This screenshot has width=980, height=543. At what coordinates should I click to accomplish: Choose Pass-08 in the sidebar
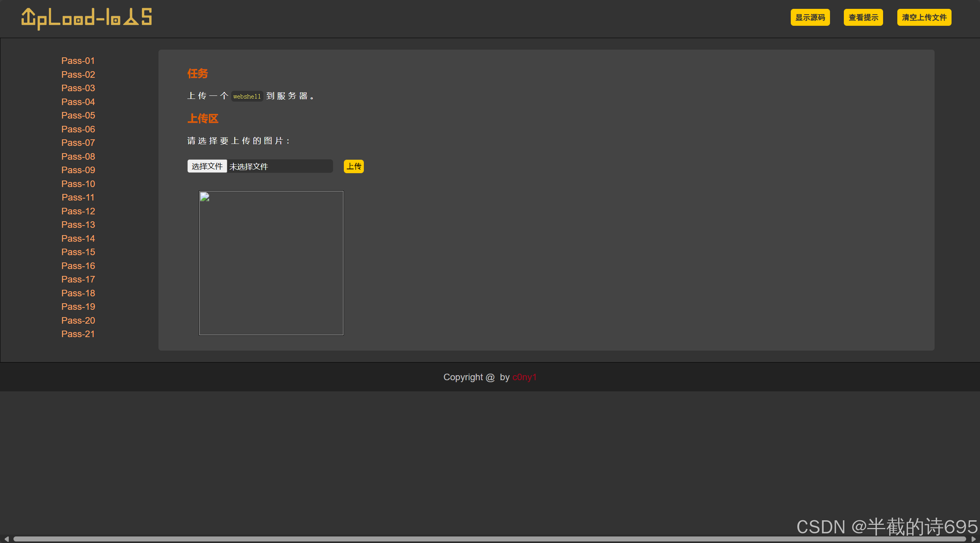pos(78,157)
